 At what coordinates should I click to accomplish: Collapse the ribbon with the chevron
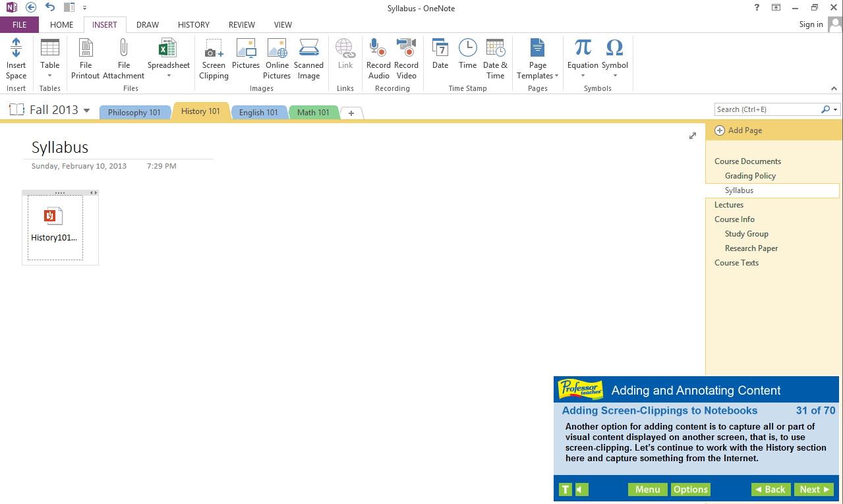pyautogui.click(x=834, y=88)
